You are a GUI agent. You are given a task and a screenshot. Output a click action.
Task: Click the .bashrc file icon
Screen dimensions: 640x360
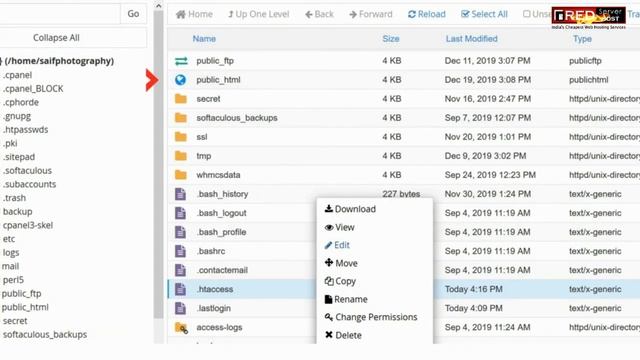[x=180, y=251]
